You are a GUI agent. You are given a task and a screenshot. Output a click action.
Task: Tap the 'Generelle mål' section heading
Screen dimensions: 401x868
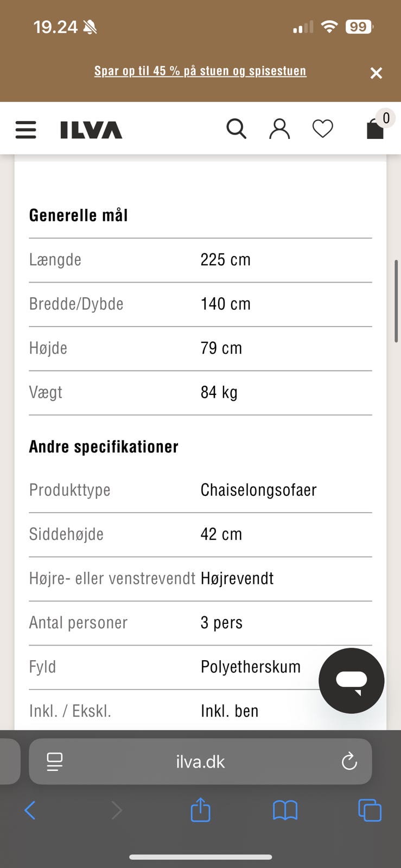[x=79, y=215]
